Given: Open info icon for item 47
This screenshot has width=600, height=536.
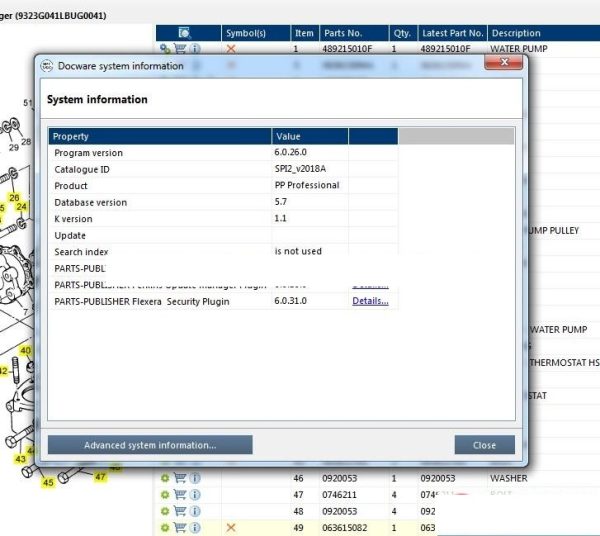Looking at the screenshot, I should pyautogui.click(x=195, y=494).
